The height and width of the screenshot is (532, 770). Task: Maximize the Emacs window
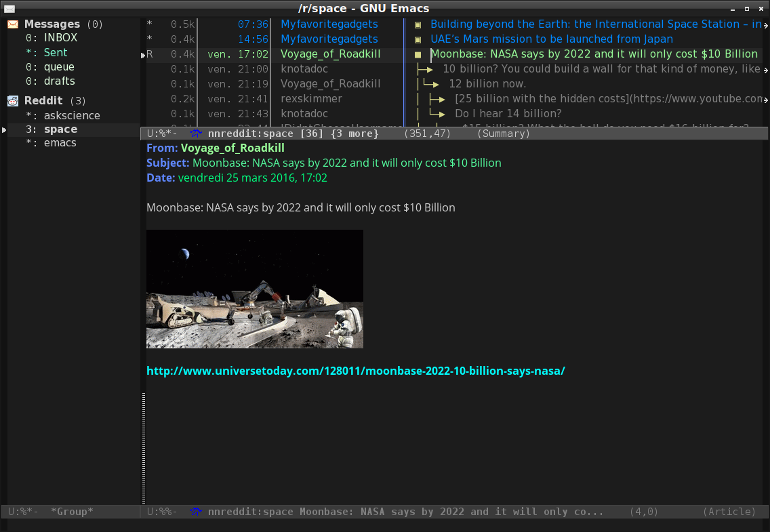[x=747, y=9]
